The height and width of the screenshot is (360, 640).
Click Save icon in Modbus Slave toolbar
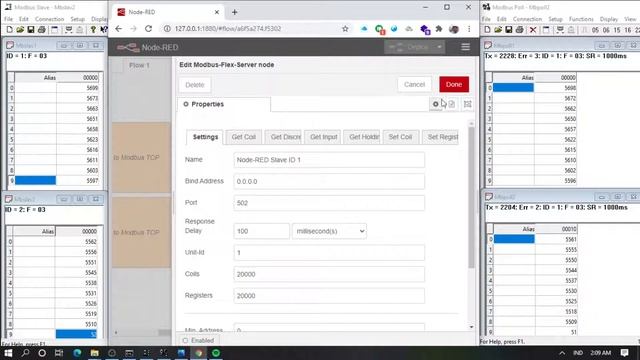coord(31,29)
